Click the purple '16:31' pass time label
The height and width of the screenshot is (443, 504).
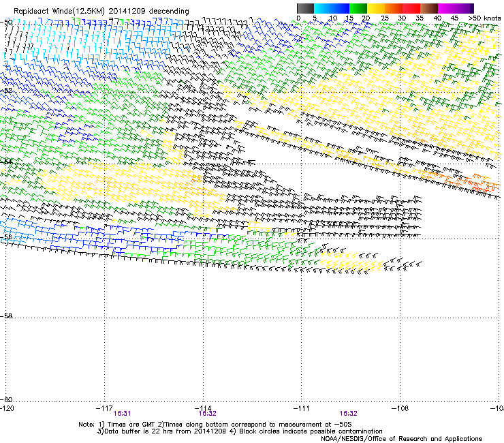coord(122,414)
